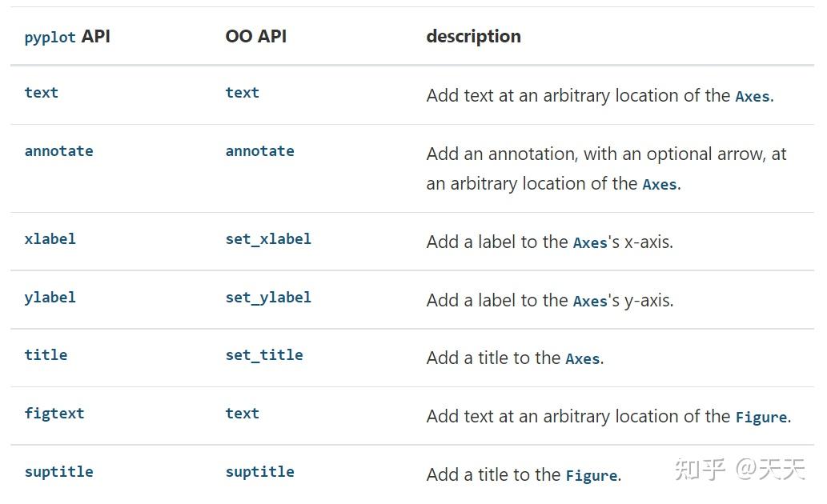Open the "Figure" link in the figtext description
The width and height of the screenshot is (827, 504).
[x=761, y=418]
